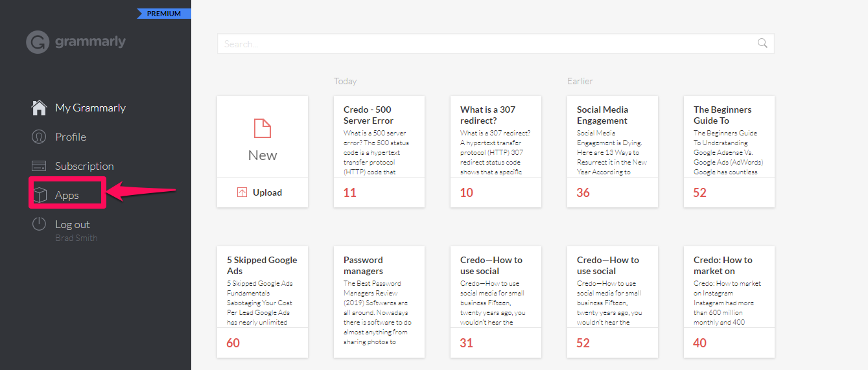Click the home icon beside My Grammarly
This screenshot has width=868, height=370.
click(x=39, y=108)
